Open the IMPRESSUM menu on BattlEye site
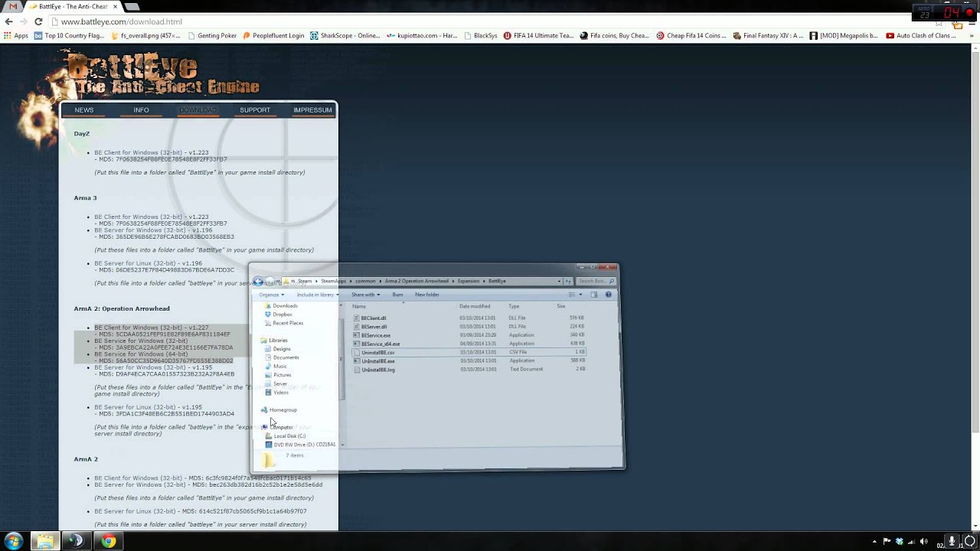 pyautogui.click(x=312, y=110)
